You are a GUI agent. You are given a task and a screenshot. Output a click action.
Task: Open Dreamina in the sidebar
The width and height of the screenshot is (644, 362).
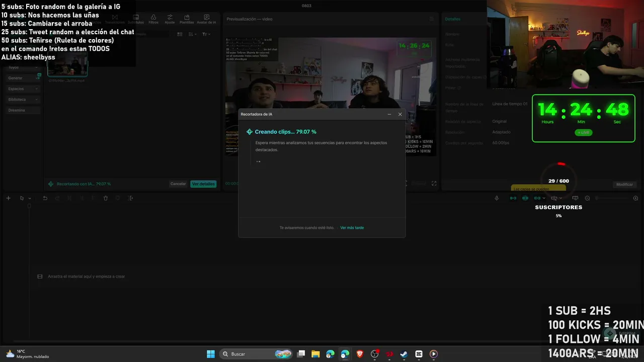click(x=23, y=110)
